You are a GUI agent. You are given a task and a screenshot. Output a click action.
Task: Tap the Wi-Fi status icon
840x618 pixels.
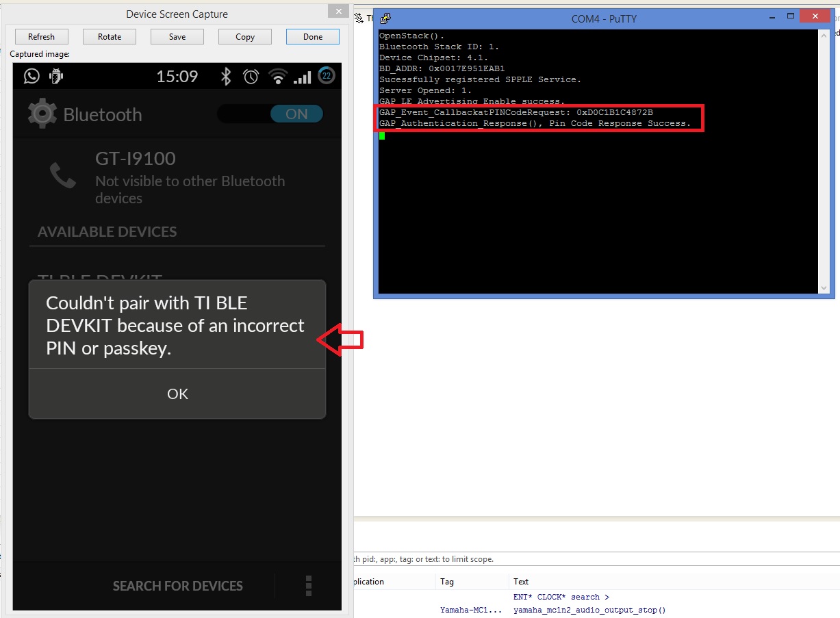tap(278, 76)
